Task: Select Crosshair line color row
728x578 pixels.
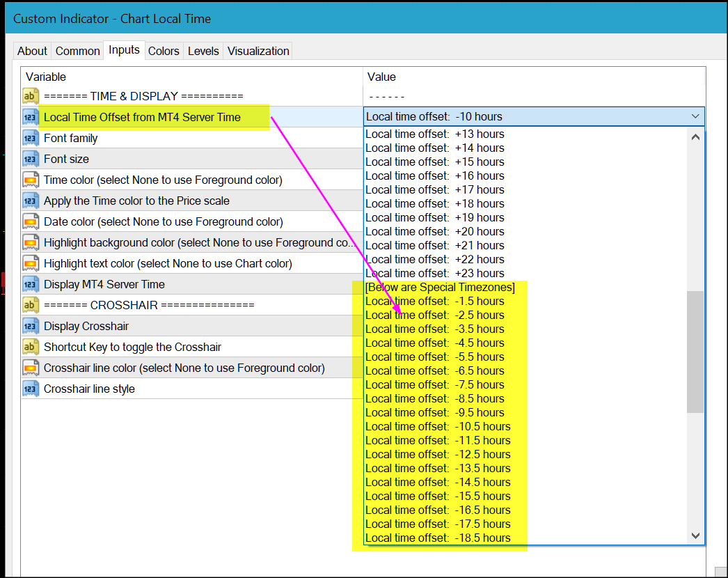Action: 192,368
